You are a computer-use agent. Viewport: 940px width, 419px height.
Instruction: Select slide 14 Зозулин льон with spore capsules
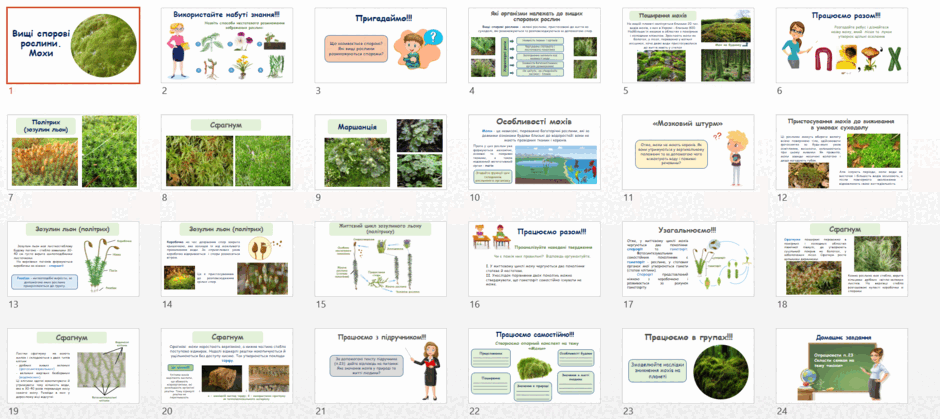point(227,259)
